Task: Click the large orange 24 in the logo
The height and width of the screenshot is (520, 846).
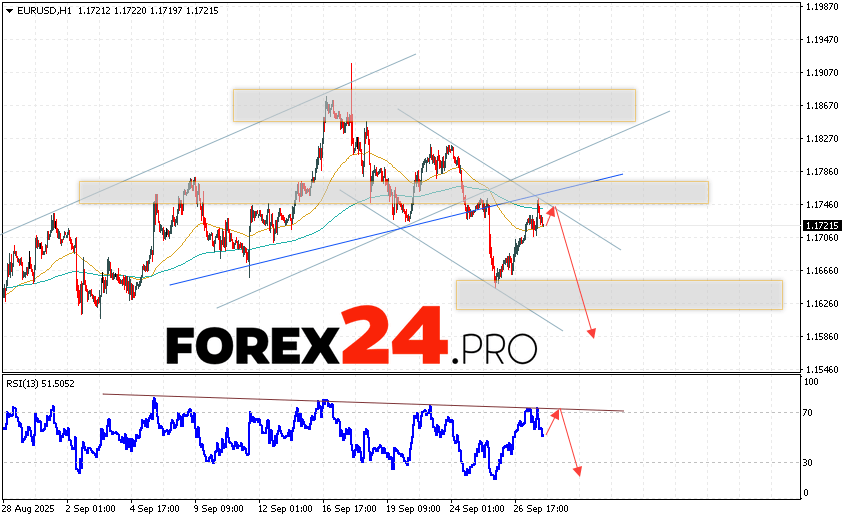Action: (393, 337)
